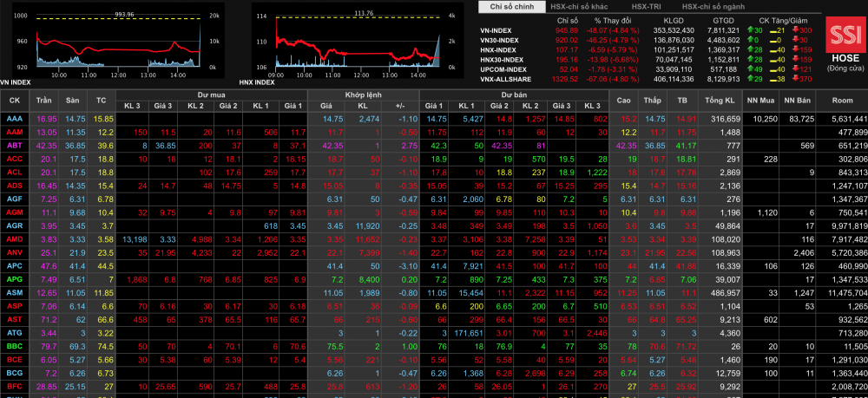Select the VN30-INDEX row label
Viewport: 868px width, 398px height.
pos(500,40)
